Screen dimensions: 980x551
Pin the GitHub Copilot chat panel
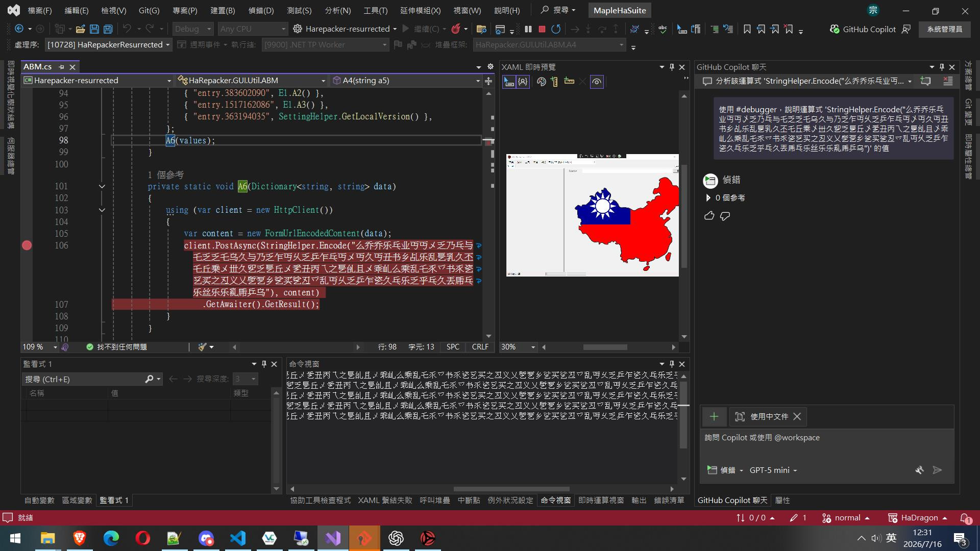click(x=942, y=67)
